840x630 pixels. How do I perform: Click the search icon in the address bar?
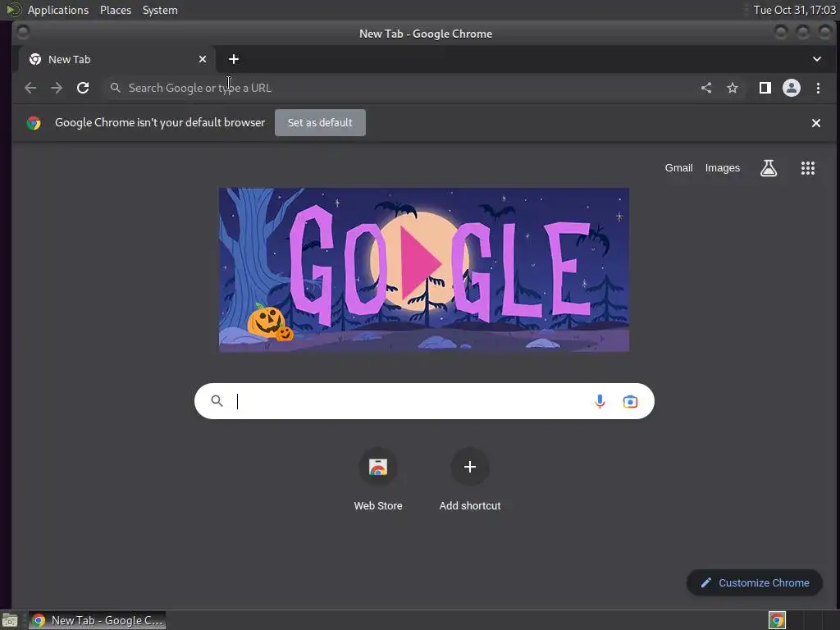[x=115, y=87]
